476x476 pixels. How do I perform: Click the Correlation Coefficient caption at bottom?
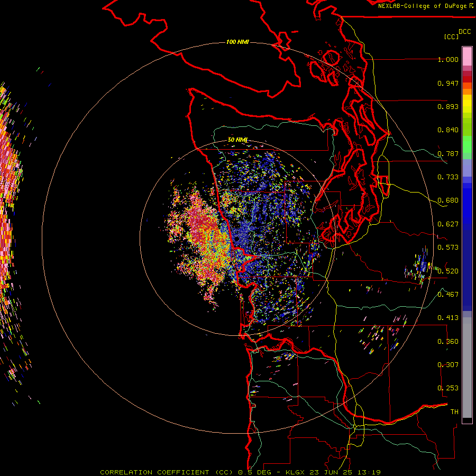point(241,472)
